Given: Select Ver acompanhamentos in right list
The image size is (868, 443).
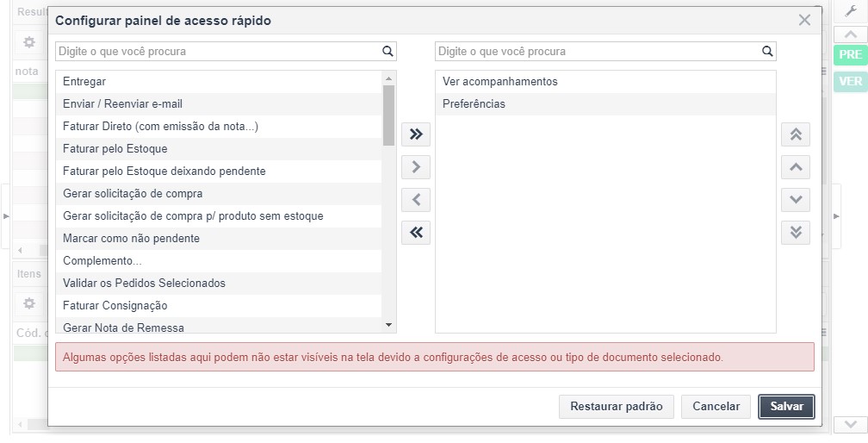Looking at the screenshot, I should [x=605, y=81].
